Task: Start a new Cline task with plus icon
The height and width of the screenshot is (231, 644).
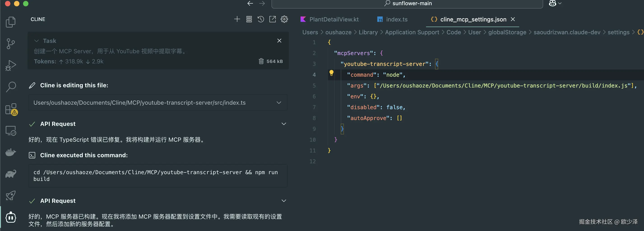Action: (237, 19)
